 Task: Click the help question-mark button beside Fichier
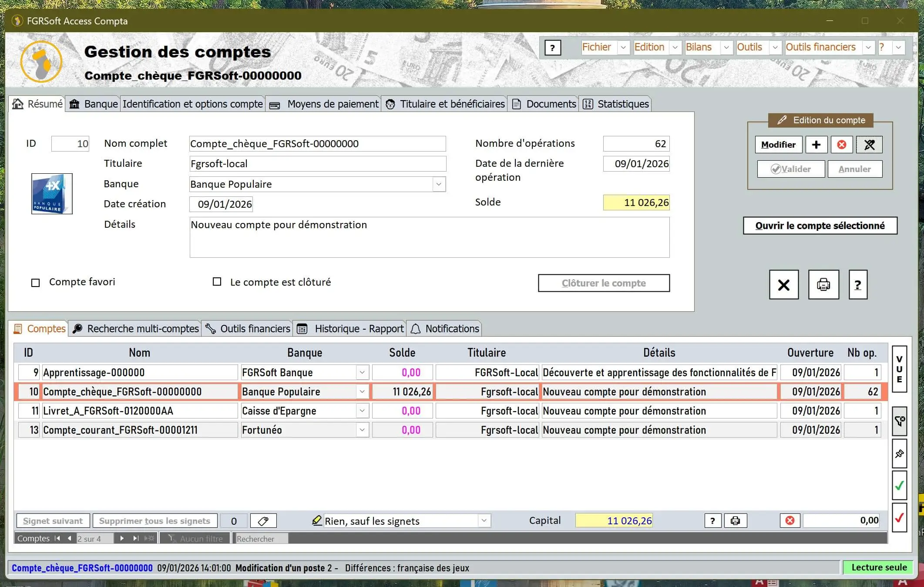553,48
